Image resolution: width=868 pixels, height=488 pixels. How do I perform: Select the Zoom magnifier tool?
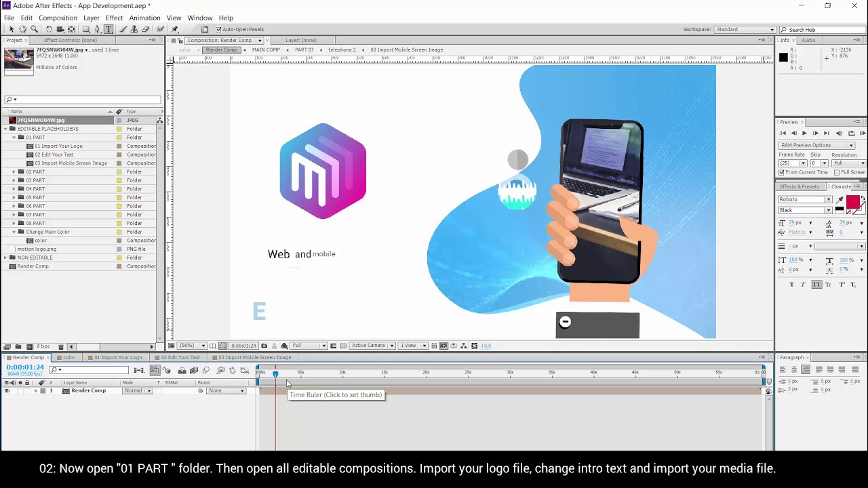tap(34, 29)
